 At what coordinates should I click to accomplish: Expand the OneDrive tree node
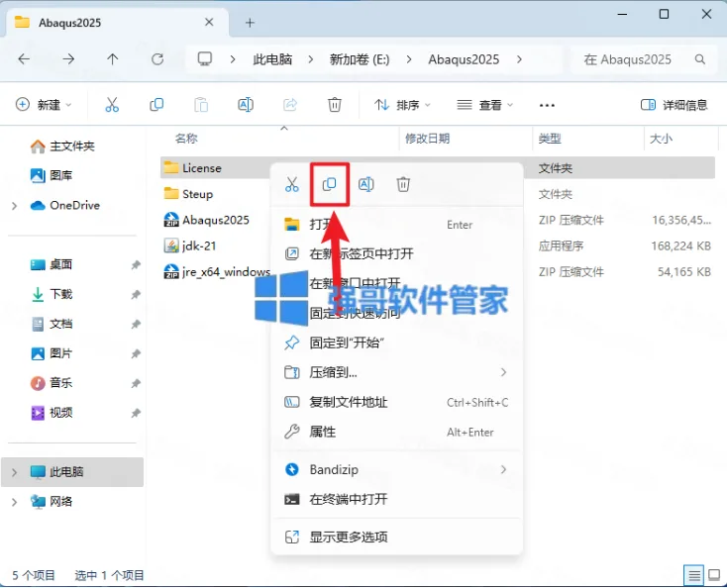(15, 206)
